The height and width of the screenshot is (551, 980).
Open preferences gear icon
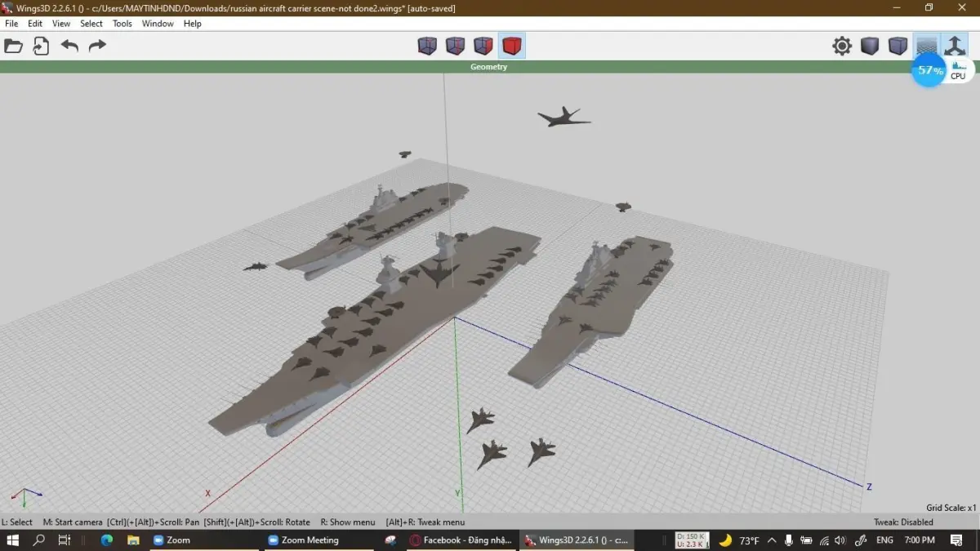tap(842, 46)
